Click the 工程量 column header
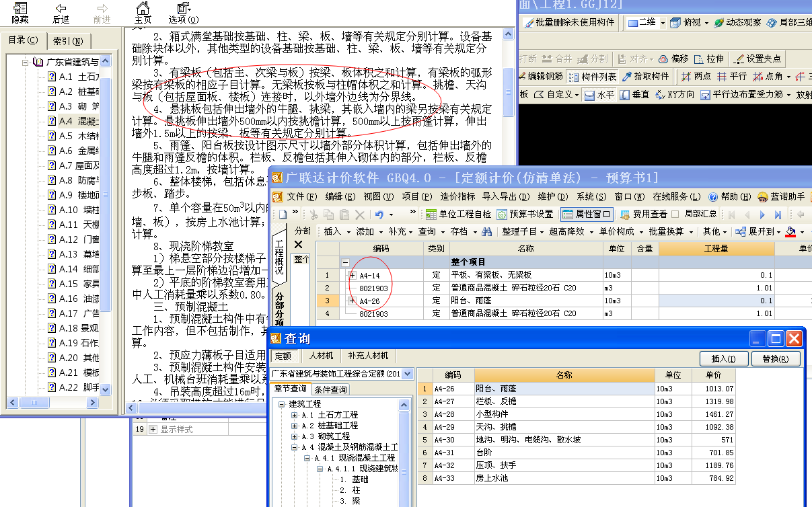This screenshot has height=507, width=812. (x=716, y=249)
